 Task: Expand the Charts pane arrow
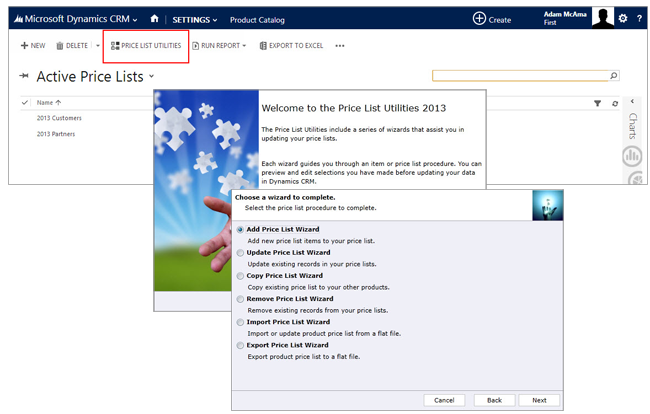[x=633, y=101]
